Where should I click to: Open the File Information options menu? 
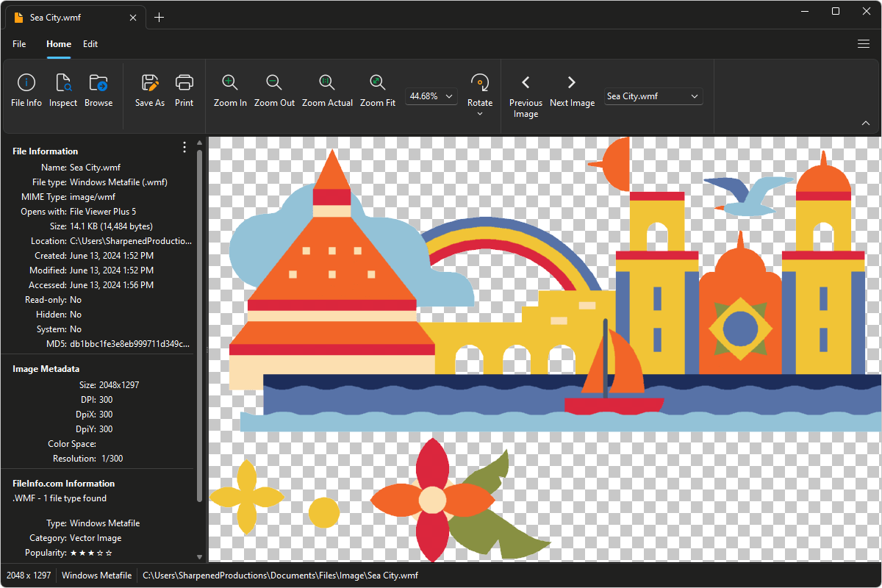click(x=184, y=147)
